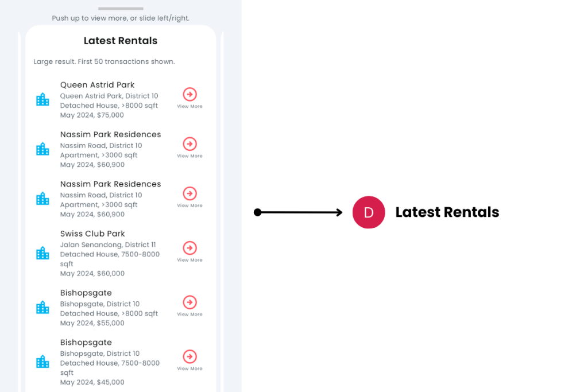This screenshot has height=392, width=588.
Task: Select the Bishopsgate title priced at $55,000
Action: click(86, 293)
